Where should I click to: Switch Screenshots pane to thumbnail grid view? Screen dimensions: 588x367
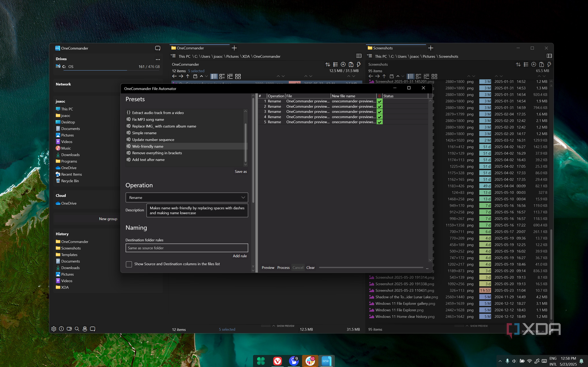tap(434, 76)
